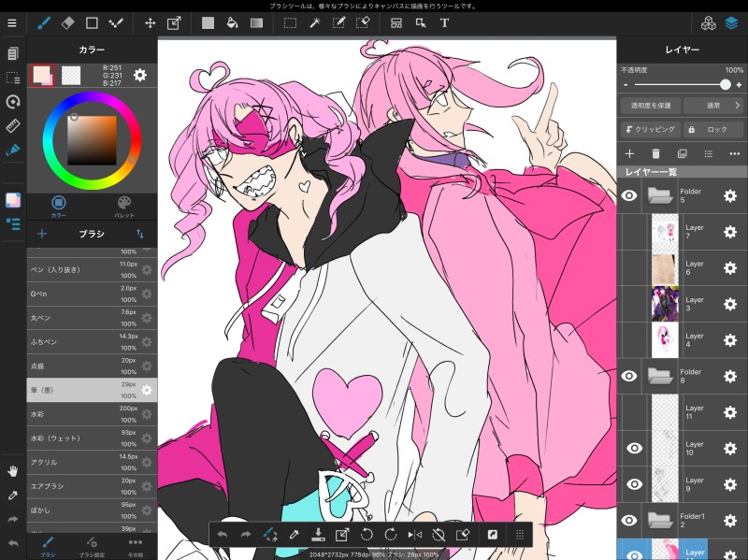The image size is (748, 560).
Task: Click the opacity slider handle
Action: pos(726,84)
